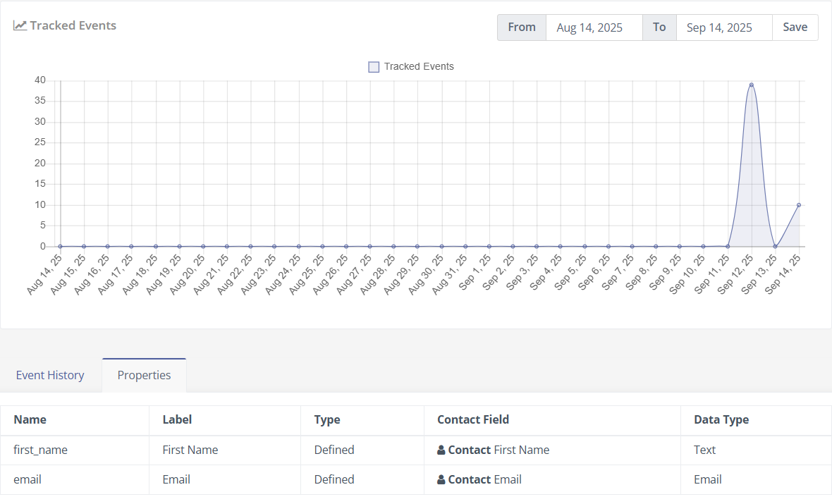Click the Sep 14 data point on chart
Screen dimensions: 832x504
point(799,205)
